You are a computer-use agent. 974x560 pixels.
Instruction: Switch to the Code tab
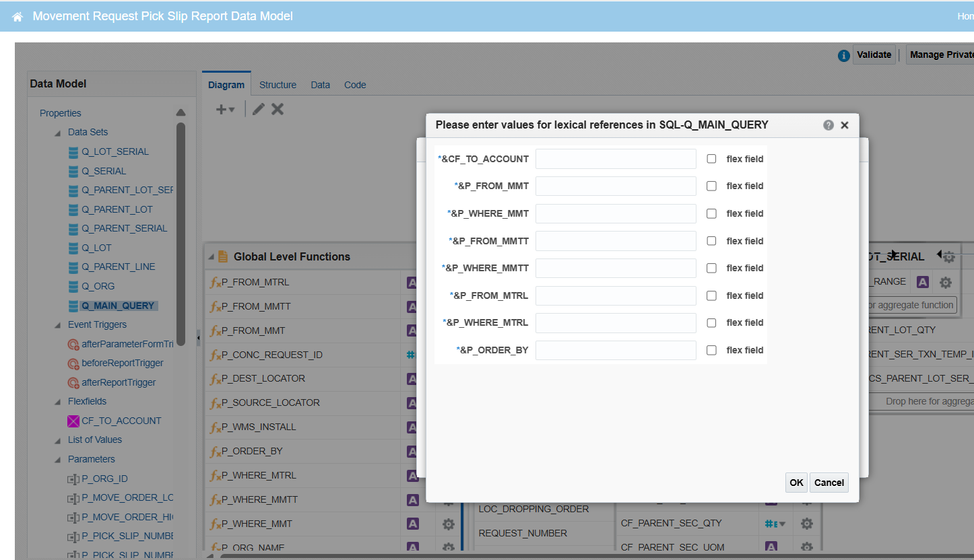[x=355, y=85]
